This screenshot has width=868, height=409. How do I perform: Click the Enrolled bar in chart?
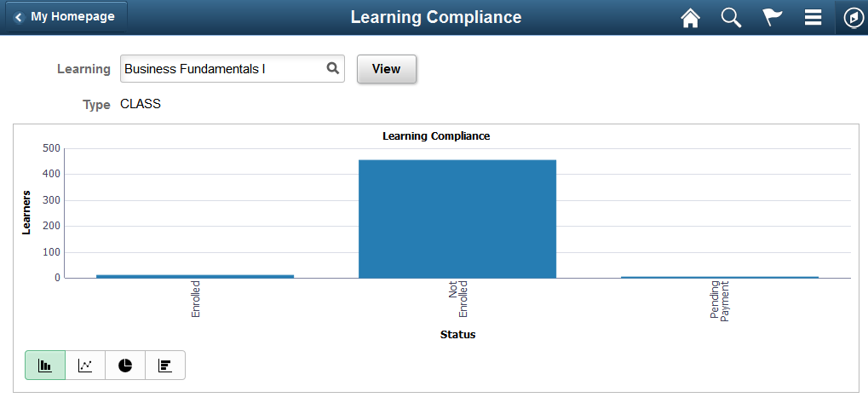click(195, 276)
